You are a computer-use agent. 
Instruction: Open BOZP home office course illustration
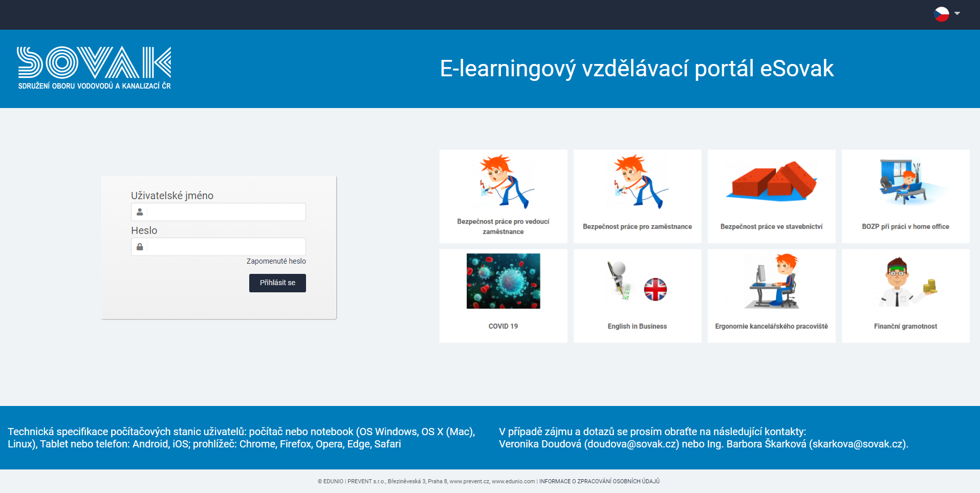click(906, 182)
